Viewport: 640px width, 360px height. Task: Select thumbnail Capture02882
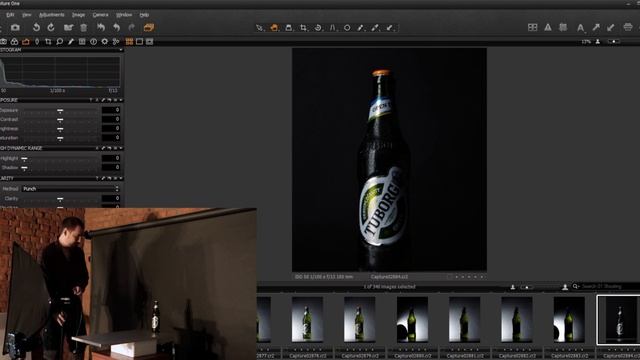pyautogui.click(x=517, y=319)
